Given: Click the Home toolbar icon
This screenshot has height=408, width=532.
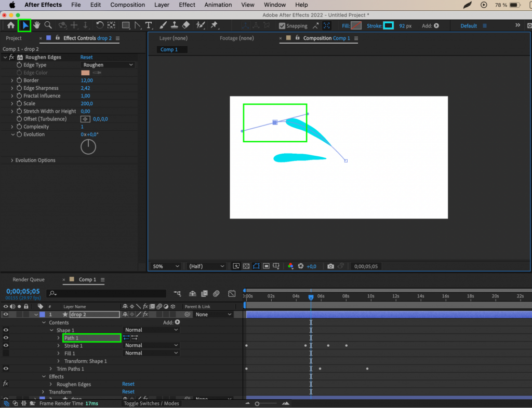Looking at the screenshot, I should coord(10,25).
